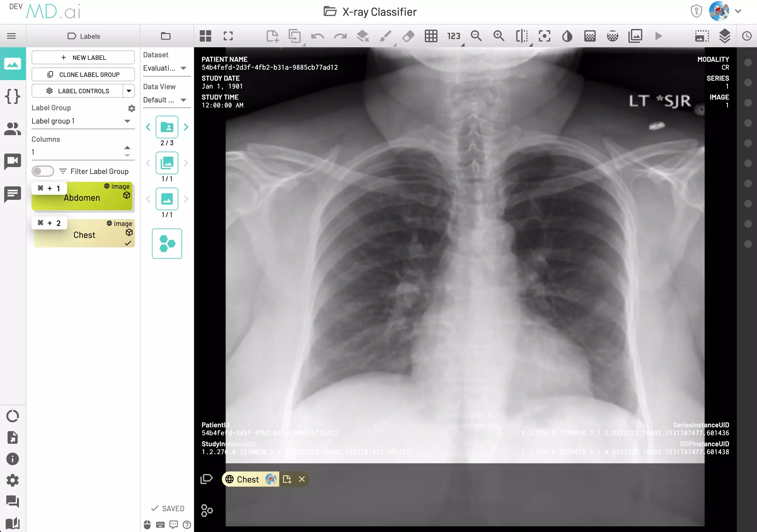Increase the Columns value with the up arrow
The width and height of the screenshot is (757, 532).
[x=127, y=147]
